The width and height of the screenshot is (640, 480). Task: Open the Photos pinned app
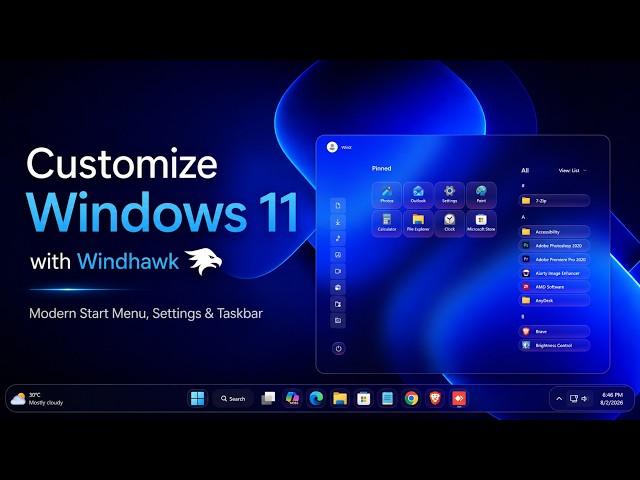click(387, 194)
